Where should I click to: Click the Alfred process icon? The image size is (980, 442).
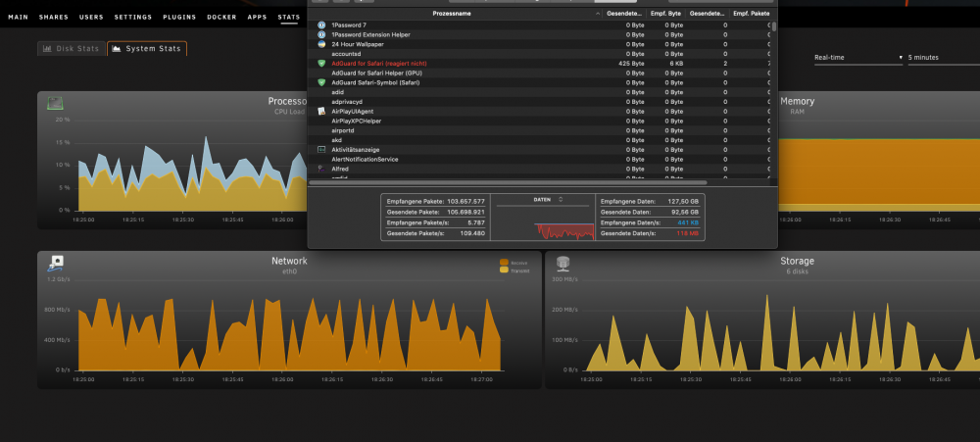point(321,169)
